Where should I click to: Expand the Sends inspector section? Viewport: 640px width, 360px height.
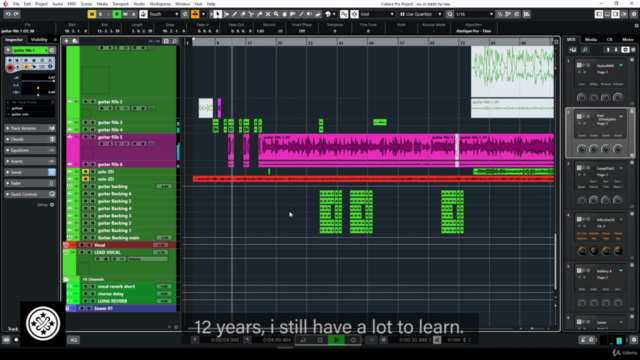tap(30, 172)
